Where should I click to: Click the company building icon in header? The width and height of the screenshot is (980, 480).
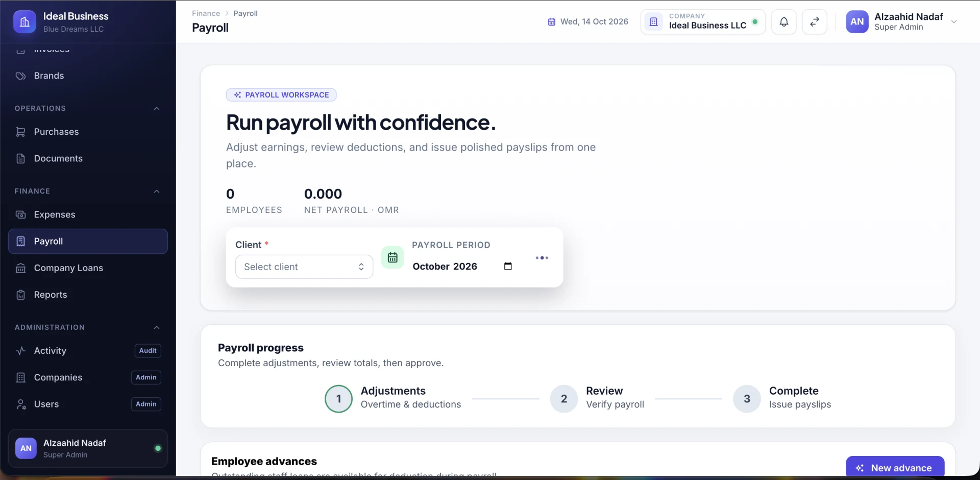[653, 22]
